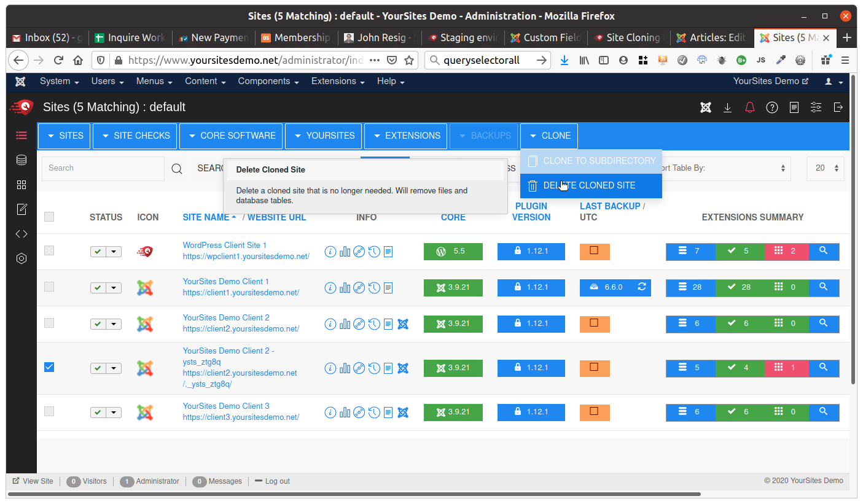Select the WordPress Client Site 1 checkbox

[x=49, y=250]
